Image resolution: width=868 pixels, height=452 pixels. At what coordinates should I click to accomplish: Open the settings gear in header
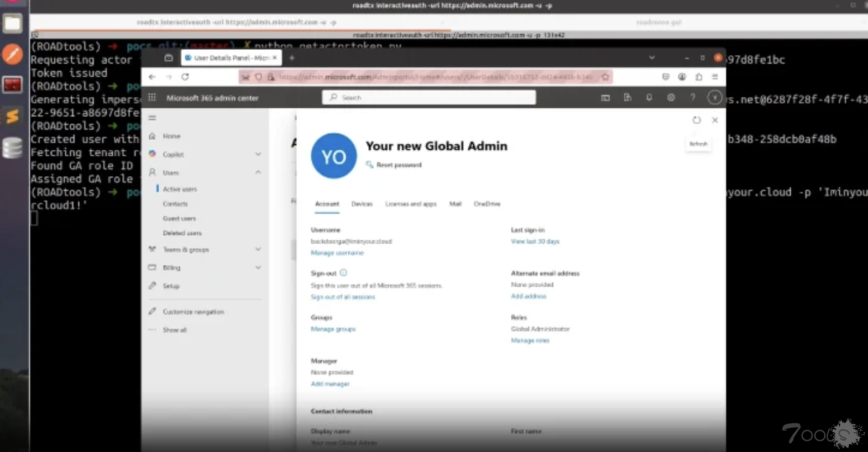(671, 98)
